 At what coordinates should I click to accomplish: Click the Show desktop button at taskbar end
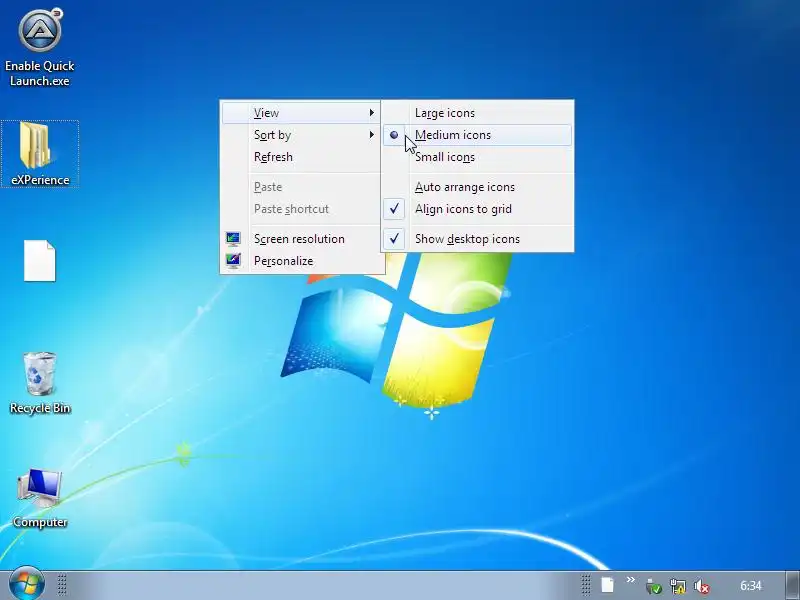[x=792, y=585]
